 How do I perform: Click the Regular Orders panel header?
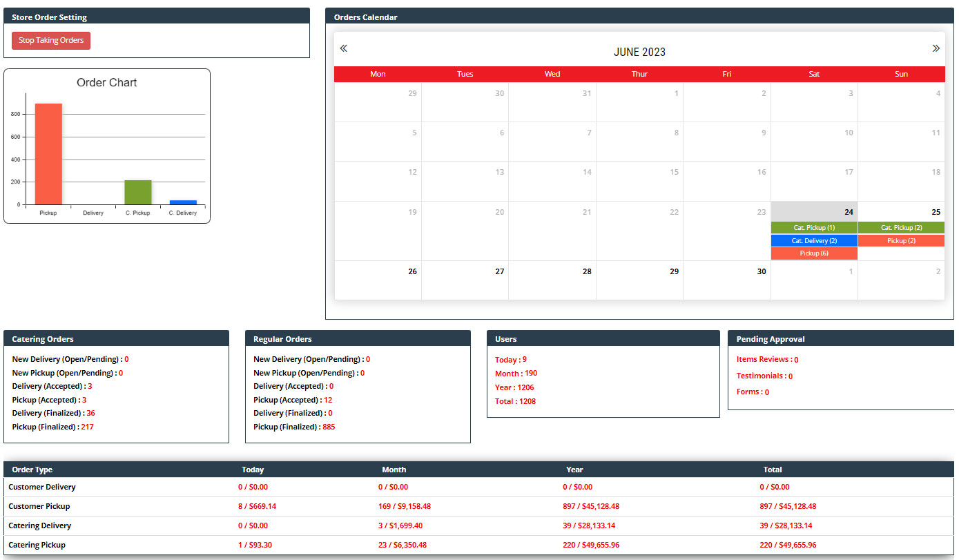(358, 339)
